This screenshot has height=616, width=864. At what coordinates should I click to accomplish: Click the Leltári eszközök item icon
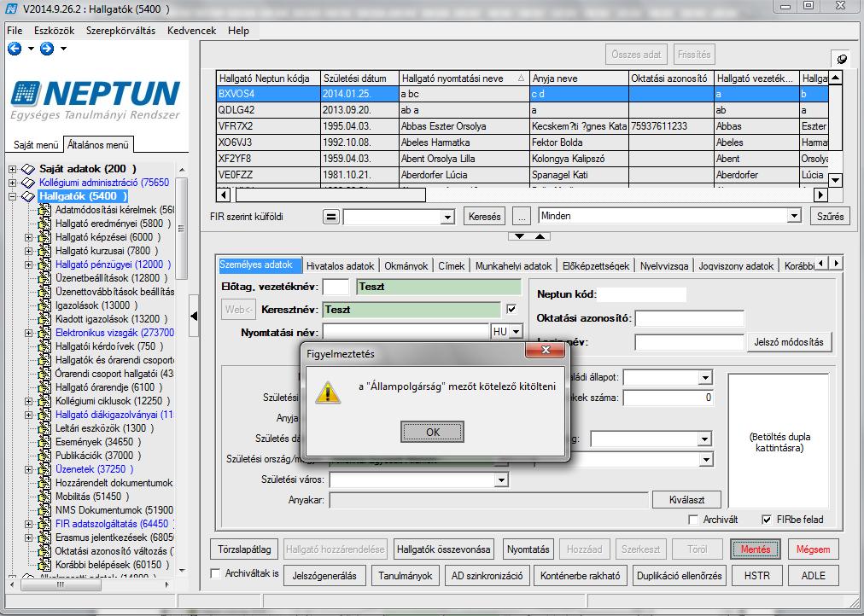click(x=44, y=428)
